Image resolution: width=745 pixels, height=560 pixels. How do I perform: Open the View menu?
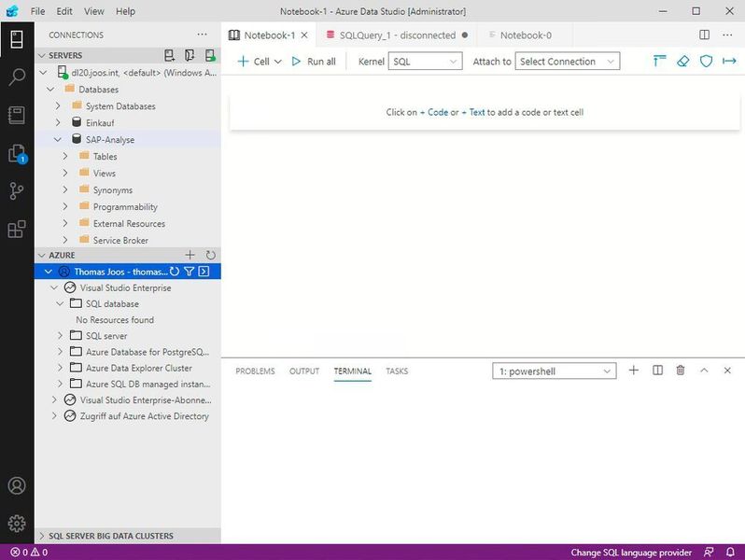(x=94, y=11)
